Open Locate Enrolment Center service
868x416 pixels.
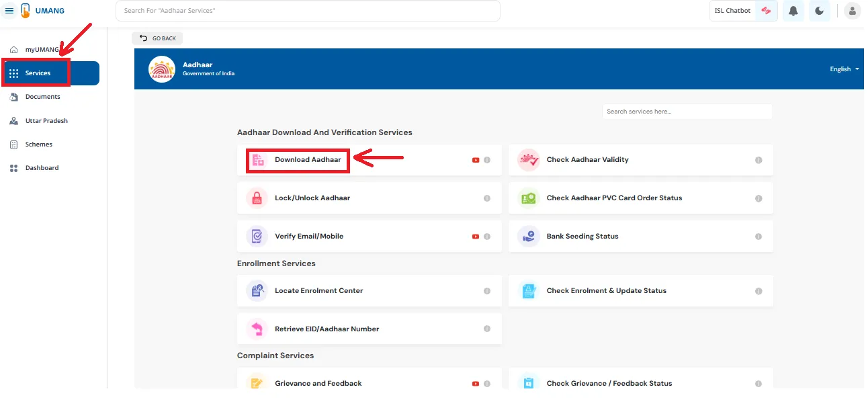click(318, 291)
